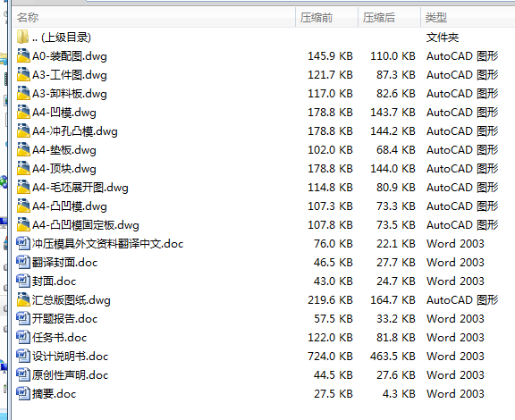Click the 文件夹 type cell

click(x=443, y=38)
